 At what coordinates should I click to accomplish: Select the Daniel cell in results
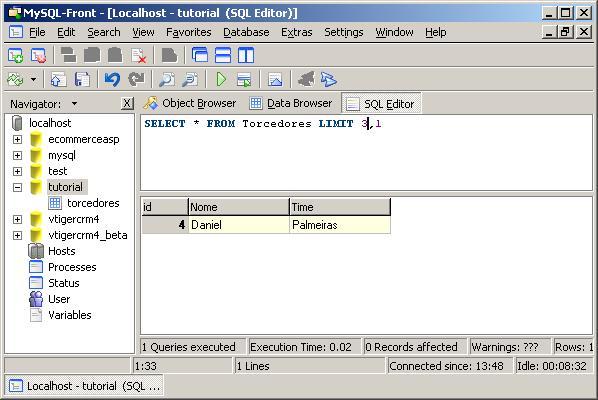(x=239, y=225)
